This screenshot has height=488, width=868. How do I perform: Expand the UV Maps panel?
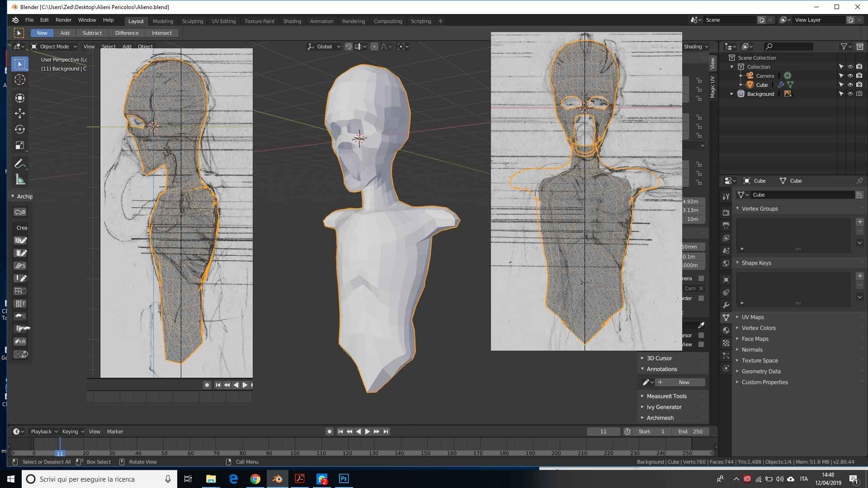(737, 317)
